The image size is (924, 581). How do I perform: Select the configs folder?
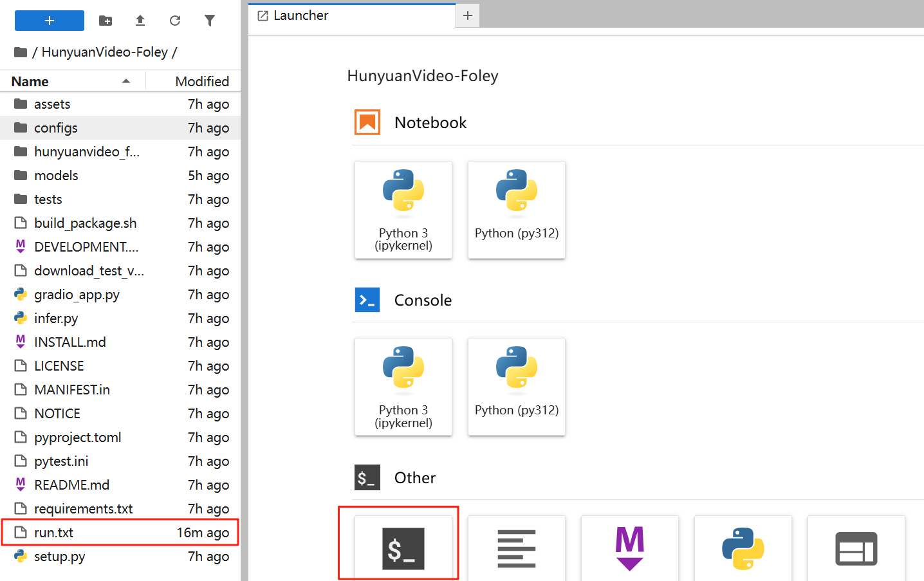coord(120,128)
